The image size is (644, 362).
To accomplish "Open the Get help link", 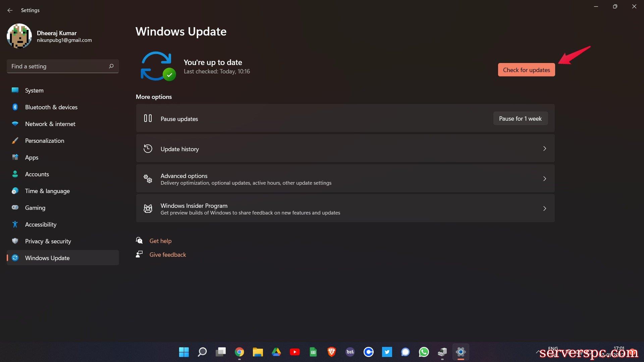I will (x=160, y=241).
